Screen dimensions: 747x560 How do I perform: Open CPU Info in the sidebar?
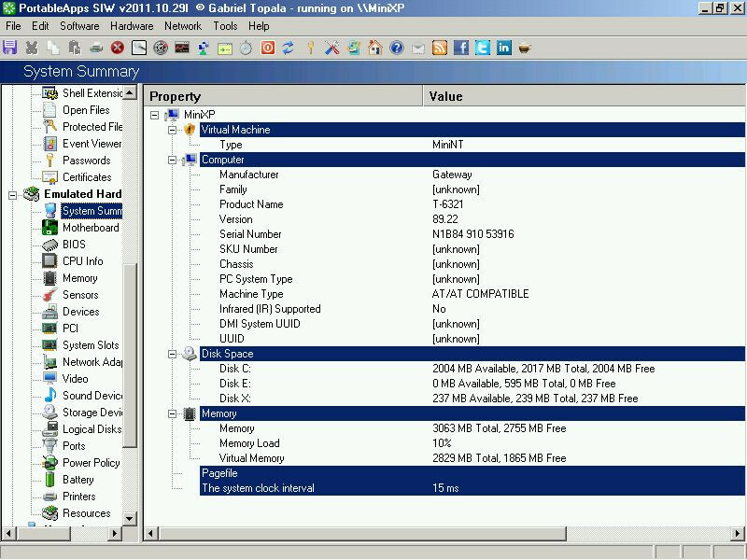(82, 261)
